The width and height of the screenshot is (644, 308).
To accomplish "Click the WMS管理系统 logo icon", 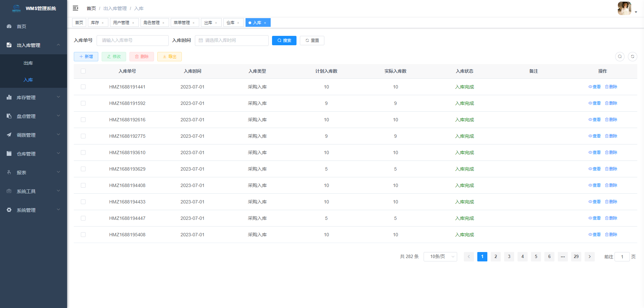I will [16, 8].
